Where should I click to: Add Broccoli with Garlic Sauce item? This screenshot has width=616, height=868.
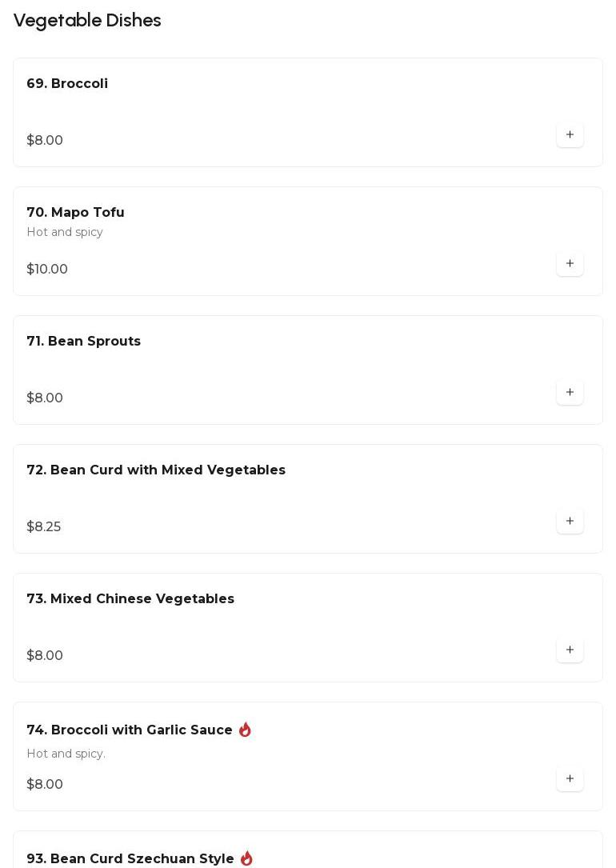pyautogui.click(x=570, y=779)
